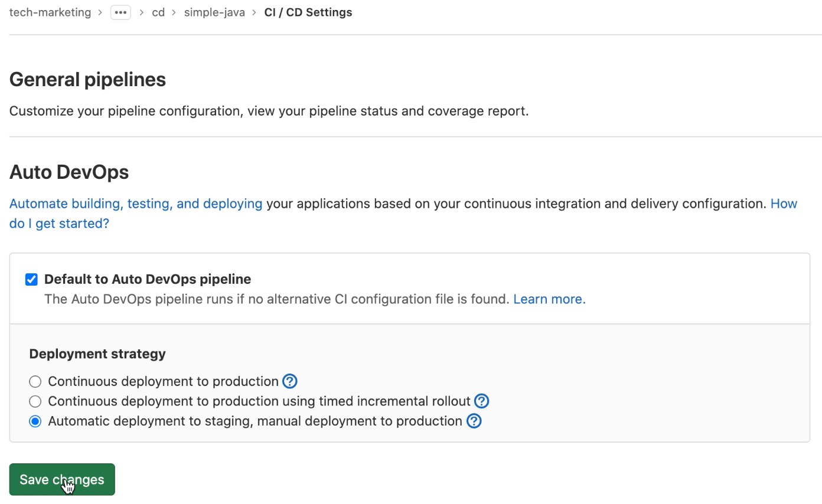Collapse the Auto DevOps section heading
This screenshot has height=504, width=822.
click(69, 172)
